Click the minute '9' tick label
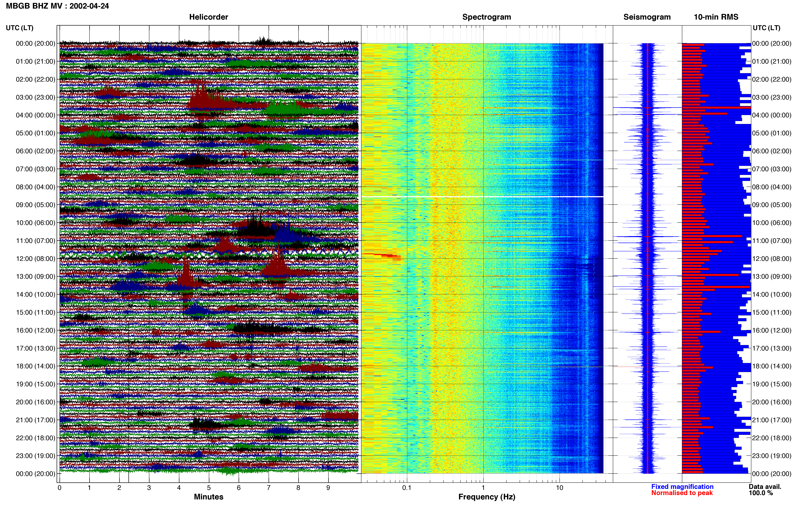 [328, 488]
